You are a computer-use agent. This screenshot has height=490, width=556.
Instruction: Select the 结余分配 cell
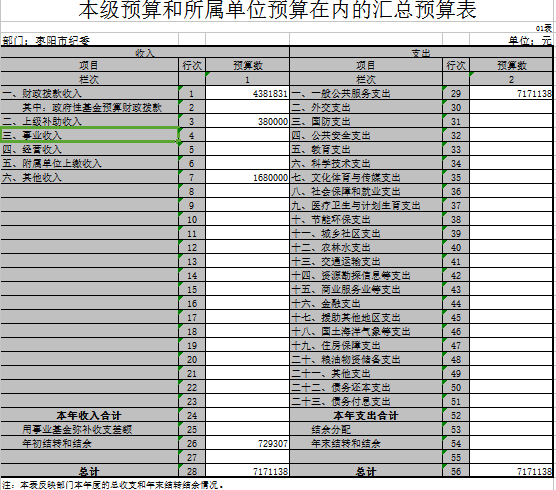366,429
